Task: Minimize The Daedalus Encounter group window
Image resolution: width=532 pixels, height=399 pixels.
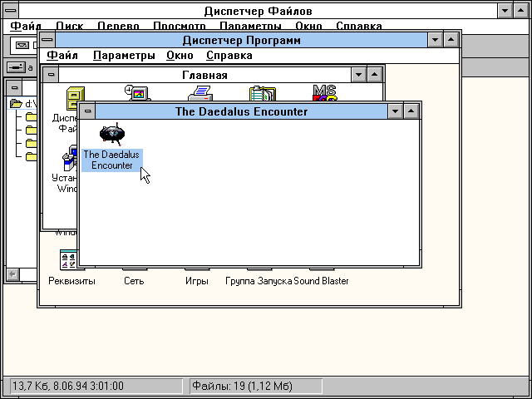Action: point(396,111)
